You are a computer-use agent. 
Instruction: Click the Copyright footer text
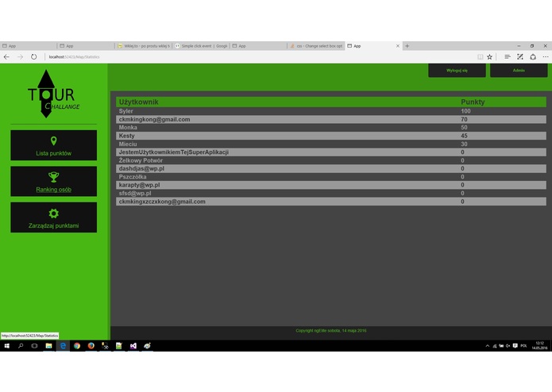pyautogui.click(x=331, y=330)
